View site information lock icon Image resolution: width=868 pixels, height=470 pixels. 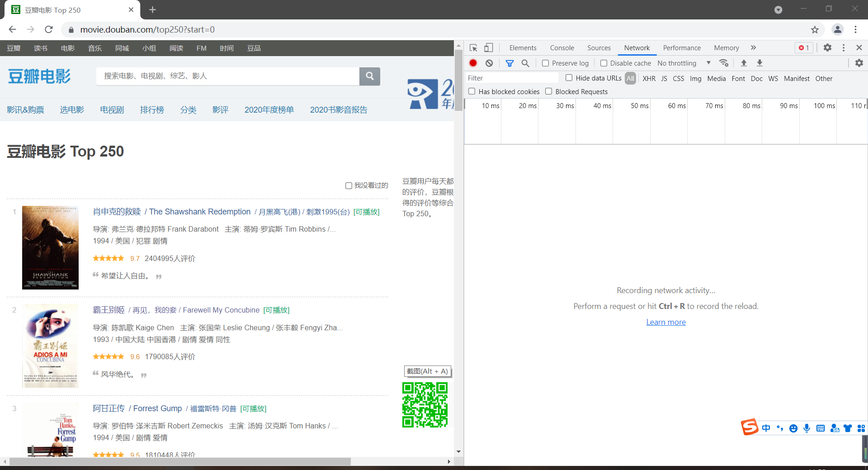click(71, 30)
